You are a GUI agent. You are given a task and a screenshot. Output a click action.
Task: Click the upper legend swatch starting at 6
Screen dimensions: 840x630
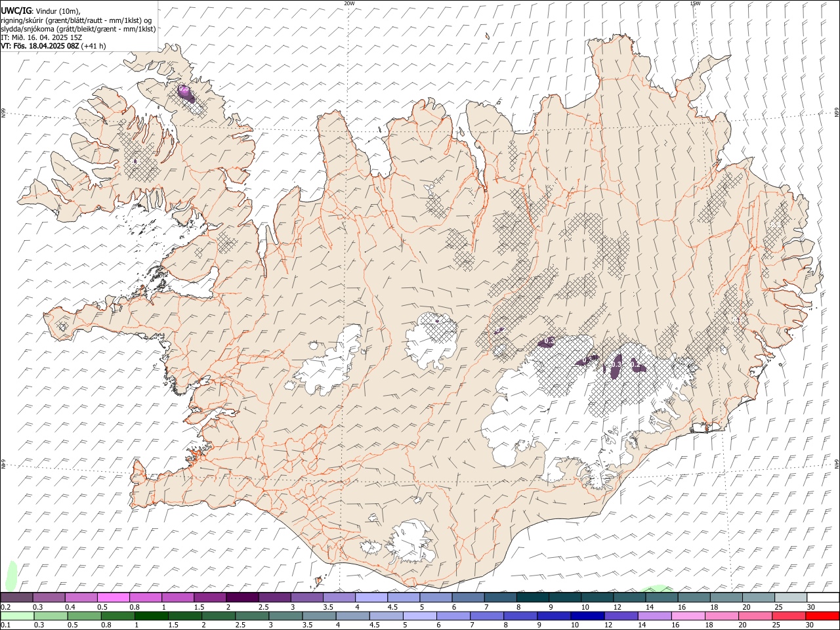click(468, 597)
